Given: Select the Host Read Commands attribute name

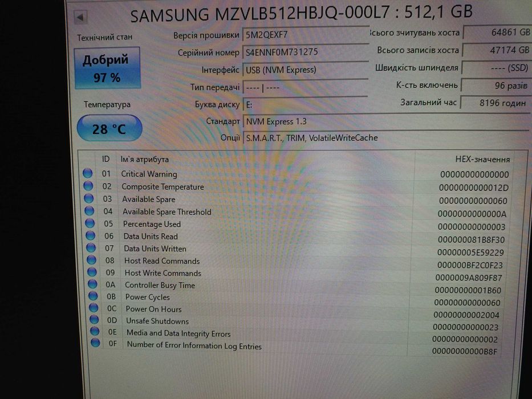Looking at the screenshot, I should click(162, 261).
